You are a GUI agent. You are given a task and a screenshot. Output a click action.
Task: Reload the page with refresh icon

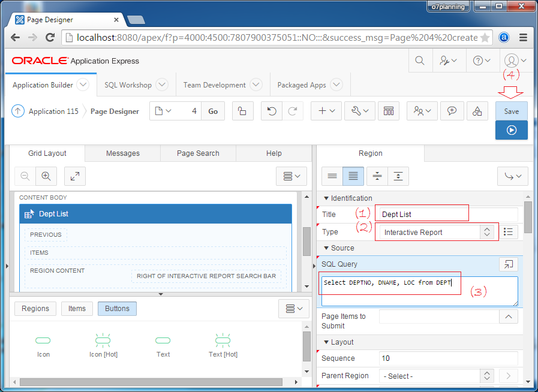[50, 37]
